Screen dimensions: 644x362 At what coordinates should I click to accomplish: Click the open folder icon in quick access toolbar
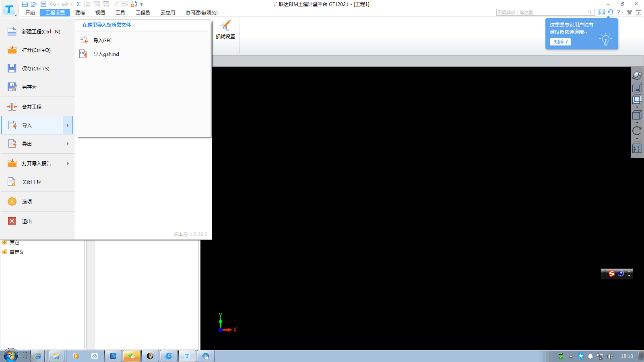pyautogui.click(x=34, y=4)
